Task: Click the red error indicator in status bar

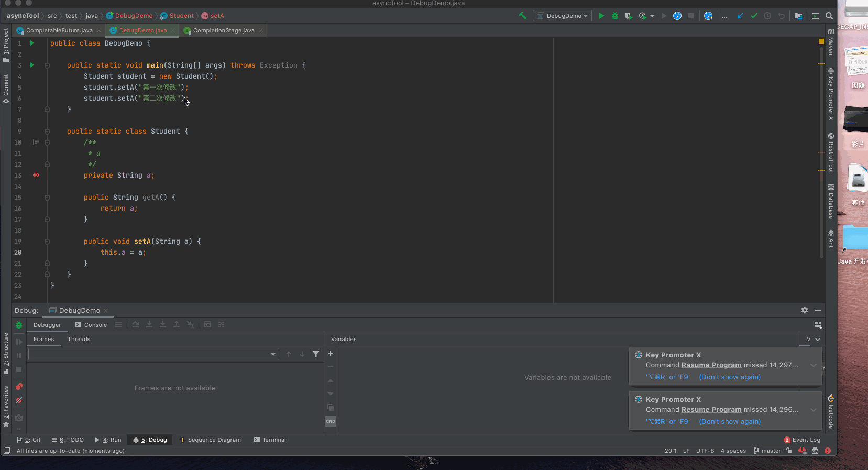Action: pos(828,451)
